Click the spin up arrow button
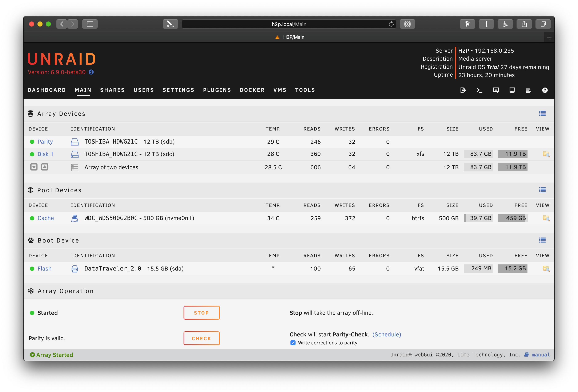 tap(45, 167)
